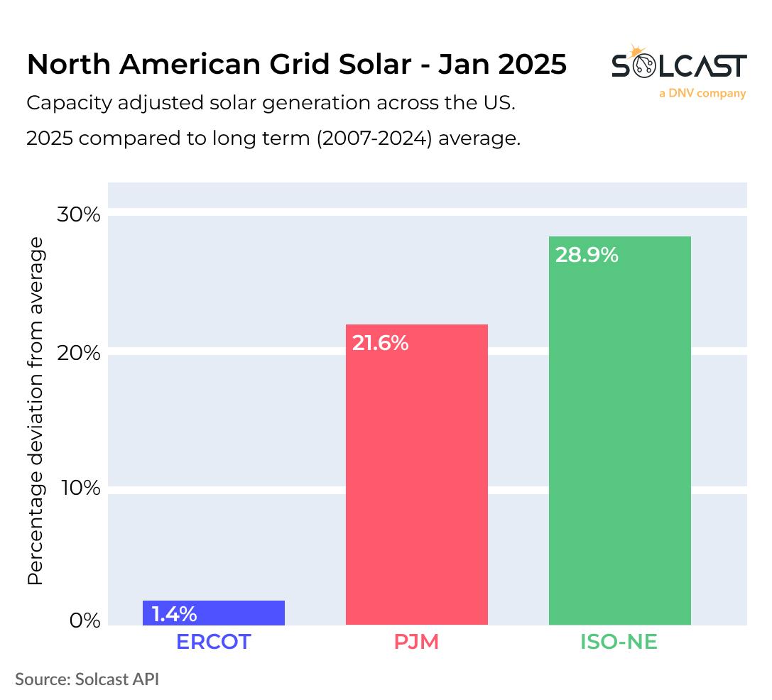Click the red PJM bar
Screen dimensions: 772x700
click(416, 474)
